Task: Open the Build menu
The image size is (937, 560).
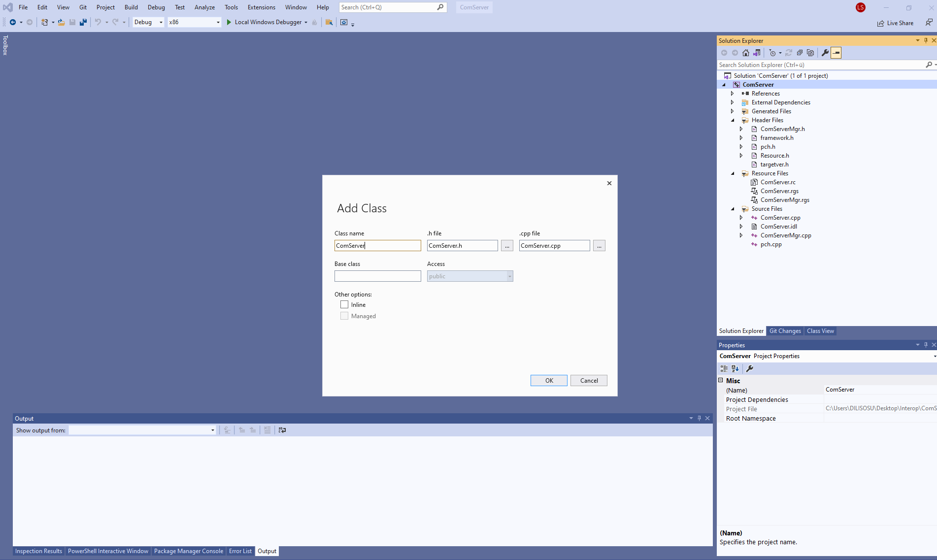Action: 131,7
